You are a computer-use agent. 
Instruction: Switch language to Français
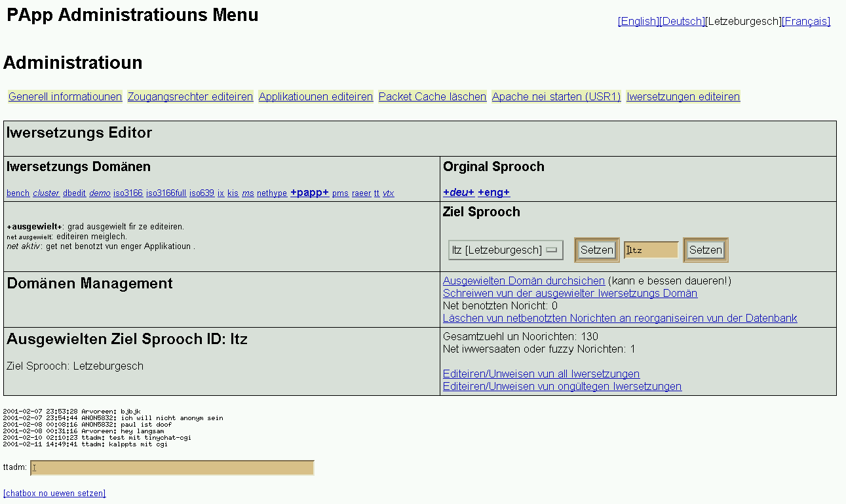[x=806, y=22]
